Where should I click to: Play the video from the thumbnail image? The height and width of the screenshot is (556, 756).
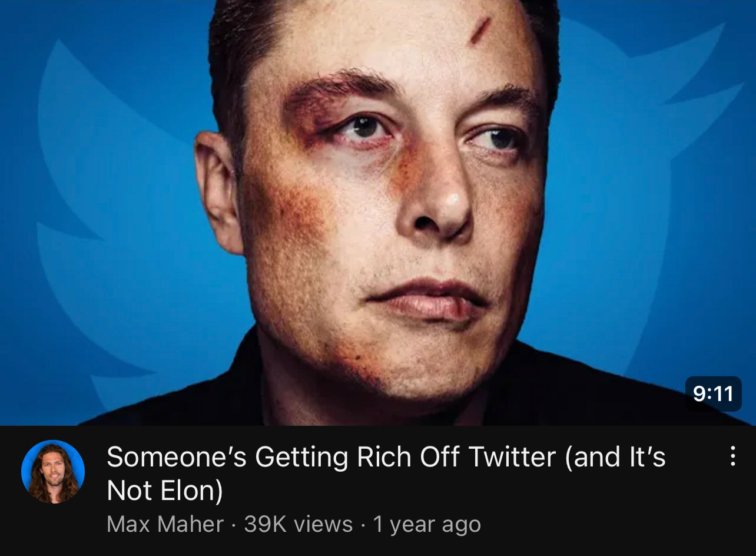pos(378,212)
